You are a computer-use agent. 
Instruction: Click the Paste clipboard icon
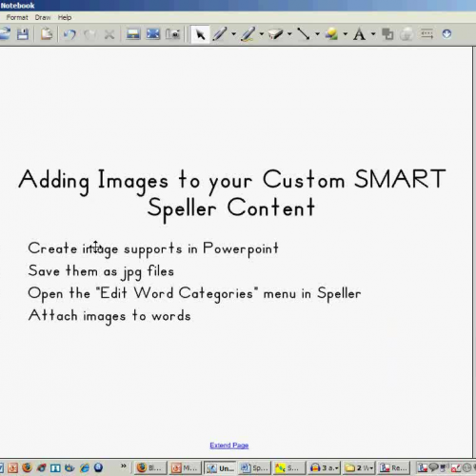(47, 34)
